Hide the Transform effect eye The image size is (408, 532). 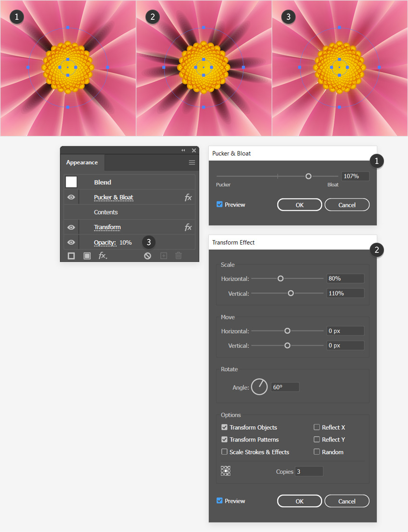pos(71,227)
